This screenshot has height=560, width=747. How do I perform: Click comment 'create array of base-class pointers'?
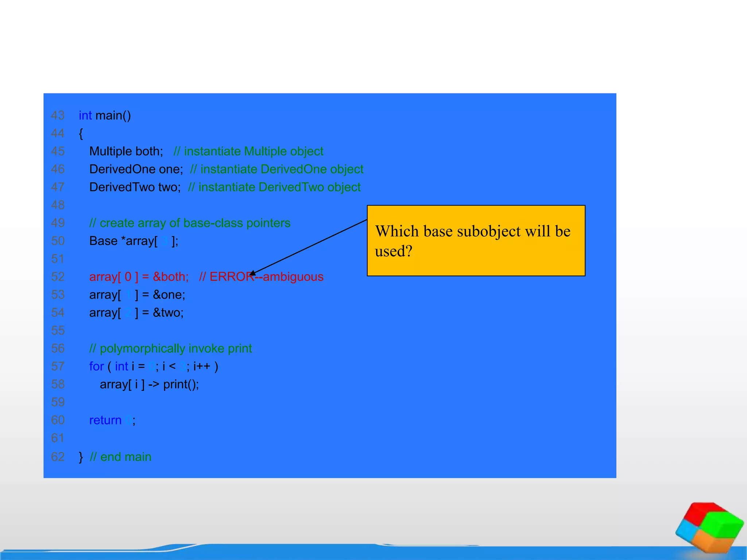(x=190, y=223)
